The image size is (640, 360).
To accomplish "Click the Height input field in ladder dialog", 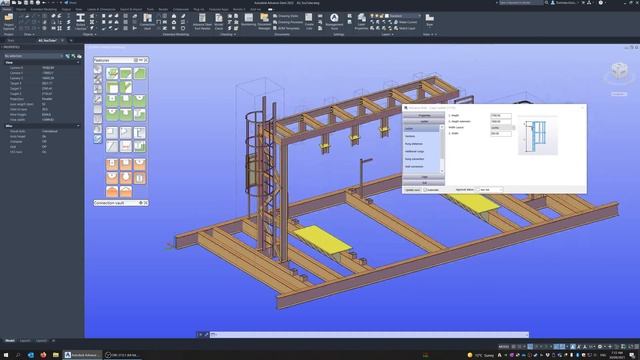I will click(501, 116).
